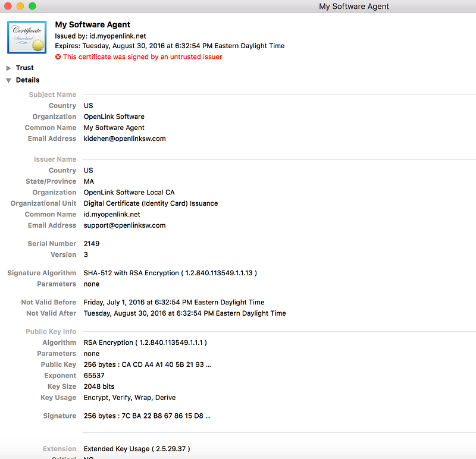Click 'OpenLink Software Local CA' value
Viewport: 476px width, 459px height.
pyautogui.click(x=129, y=192)
